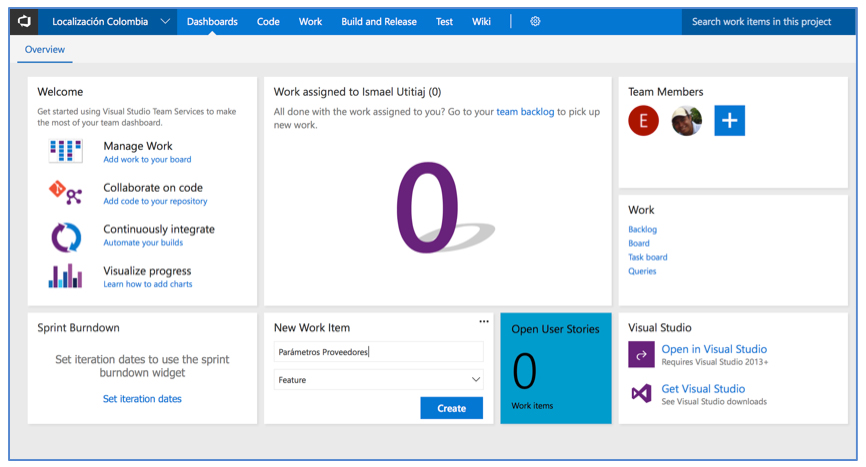Click the large purple zero work count

tap(428, 208)
